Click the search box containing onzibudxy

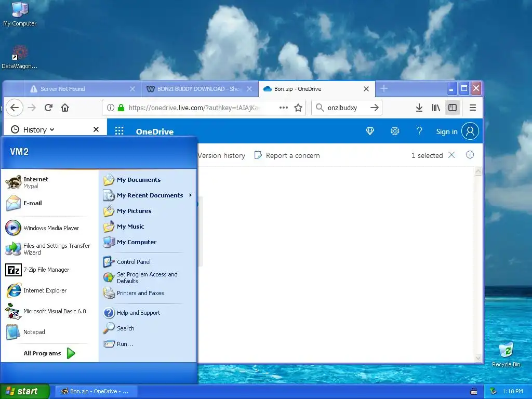coord(345,108)
